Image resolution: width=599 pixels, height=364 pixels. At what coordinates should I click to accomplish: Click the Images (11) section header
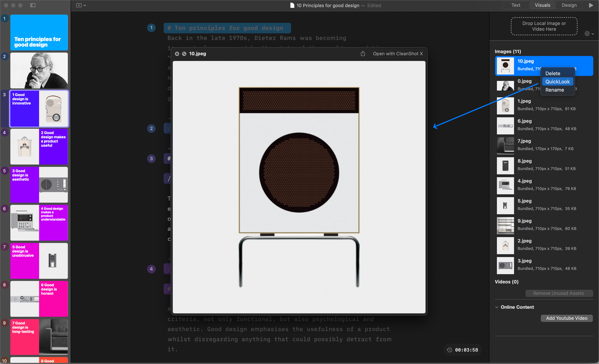pyautogui.click(x=508, y=51)
